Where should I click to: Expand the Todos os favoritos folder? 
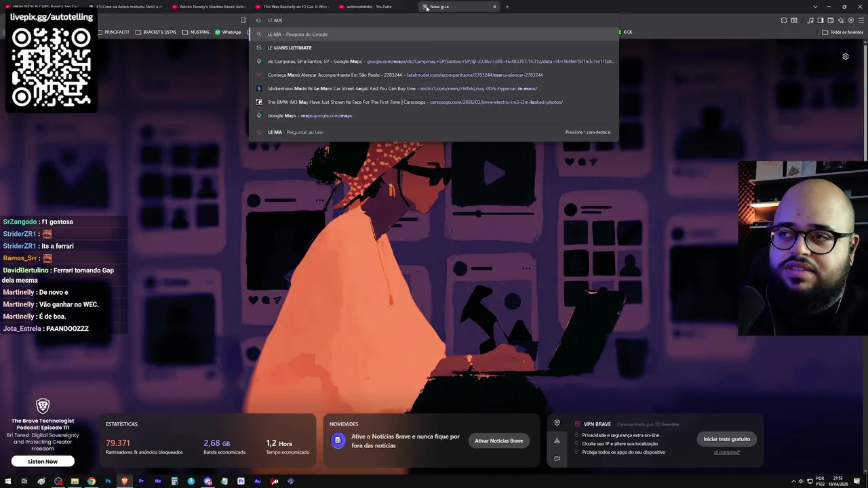coord(843,32)
